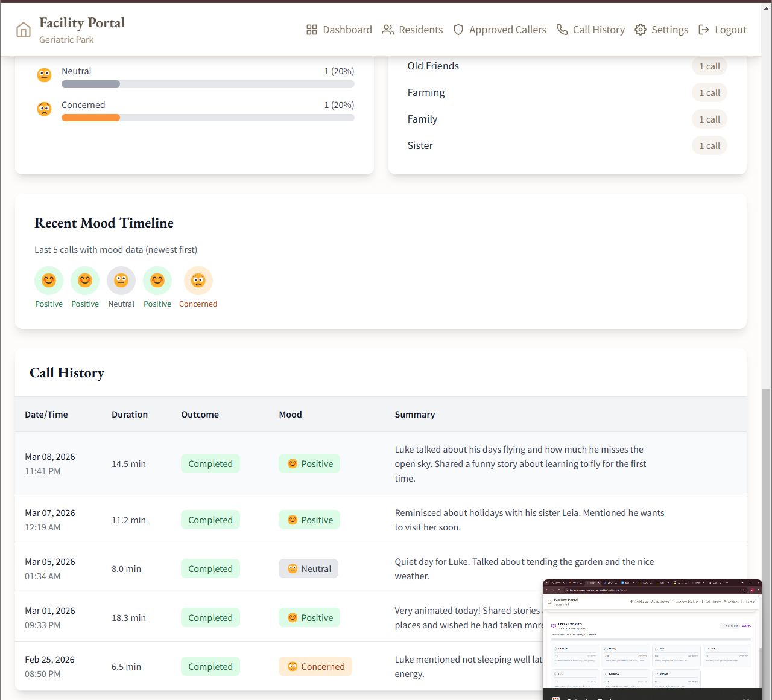The width and height of the screenshot is (772, 700).
Task: Click the Neutral face emoji in mood timeline
Action: 121,280
